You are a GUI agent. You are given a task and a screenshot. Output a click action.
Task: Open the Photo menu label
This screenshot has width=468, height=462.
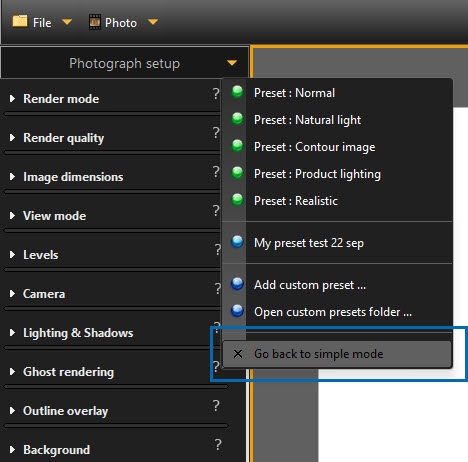[x=121, y=23]
